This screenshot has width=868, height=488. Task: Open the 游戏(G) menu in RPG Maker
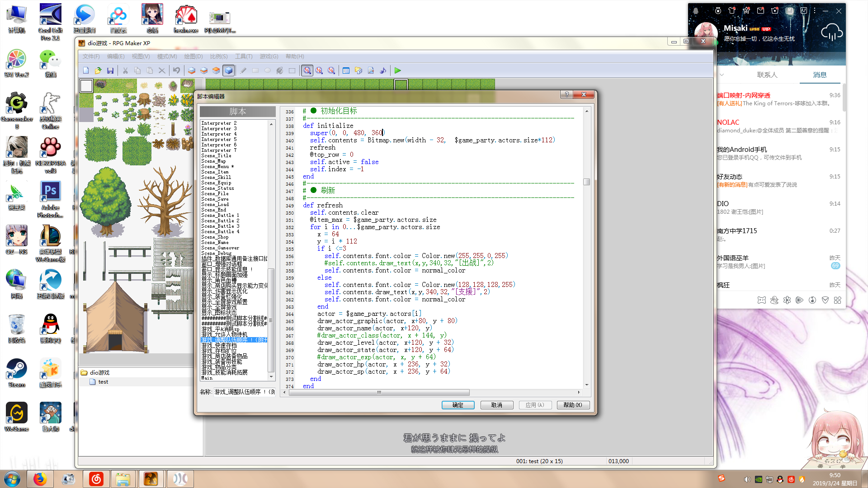click(x=269, y=56)
